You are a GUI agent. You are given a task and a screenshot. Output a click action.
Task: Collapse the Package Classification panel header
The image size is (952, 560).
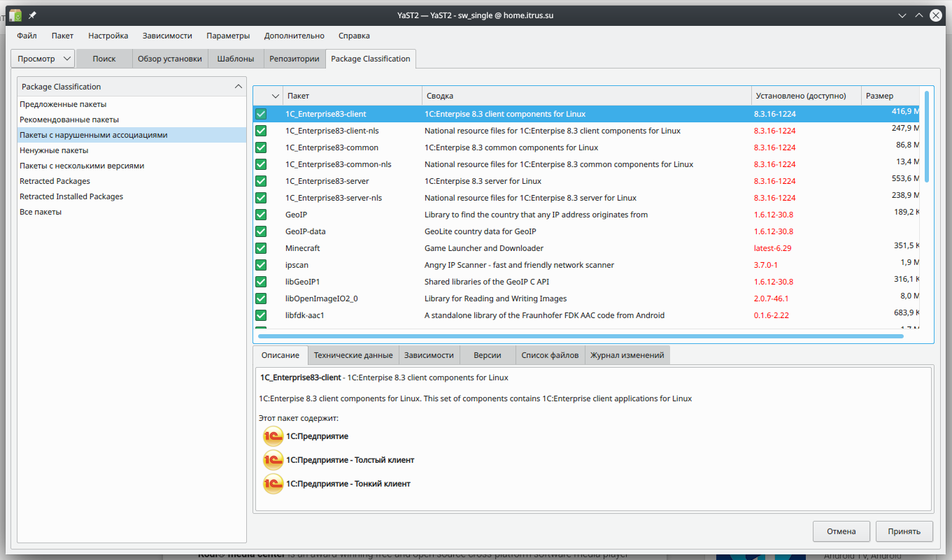(237, 87)
